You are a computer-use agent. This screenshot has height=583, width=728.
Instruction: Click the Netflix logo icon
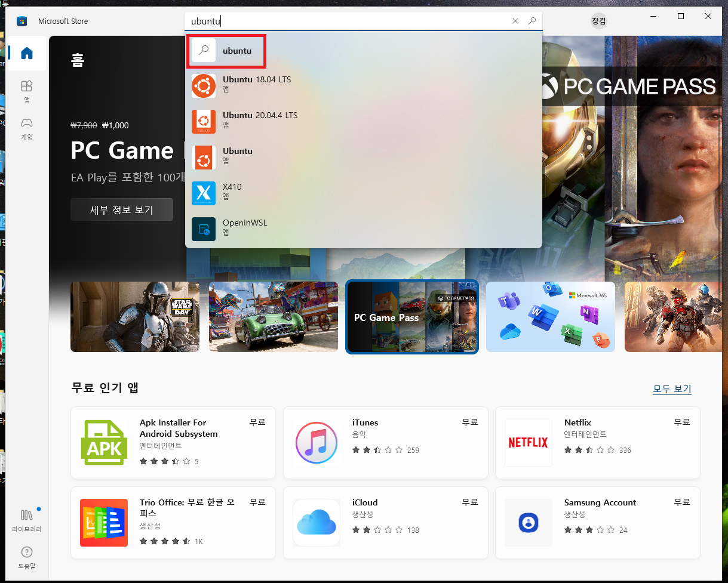529,443
